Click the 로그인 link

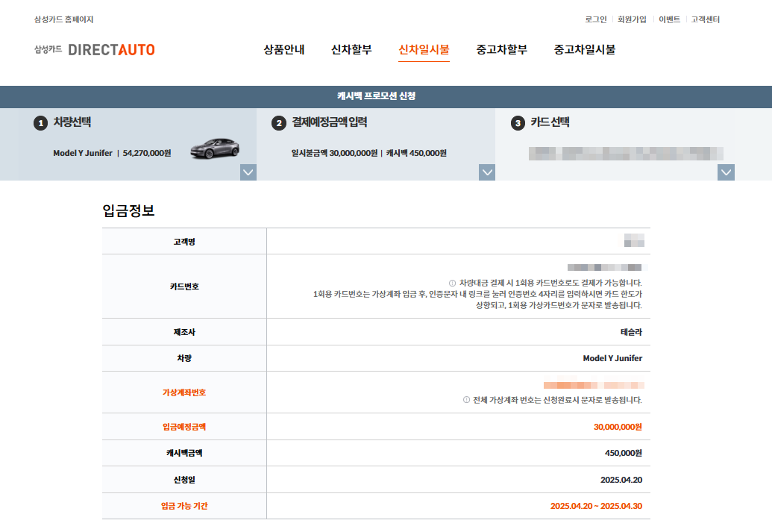point(596,19)
